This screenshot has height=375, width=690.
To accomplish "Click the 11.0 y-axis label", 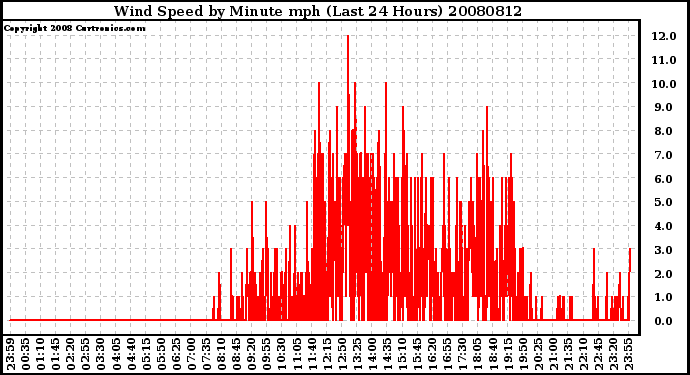I will (x=664, y=60).
